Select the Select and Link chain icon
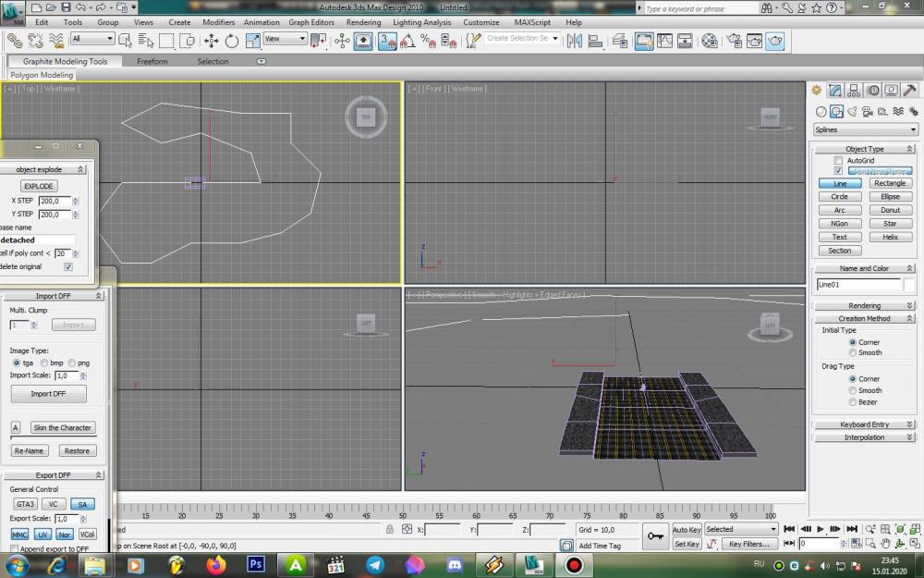The width and height of the screenshot is (924, 578). (x=14, y=41)
